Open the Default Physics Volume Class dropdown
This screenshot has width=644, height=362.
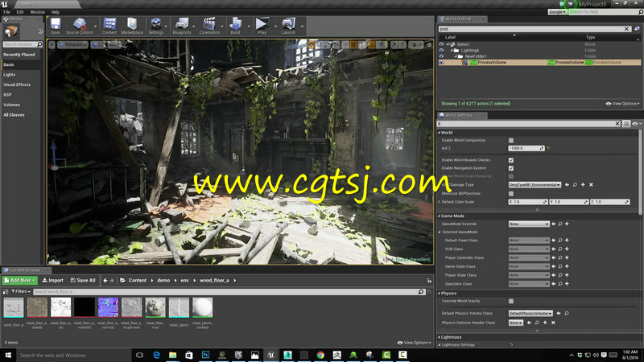click(x=530, y=313)
